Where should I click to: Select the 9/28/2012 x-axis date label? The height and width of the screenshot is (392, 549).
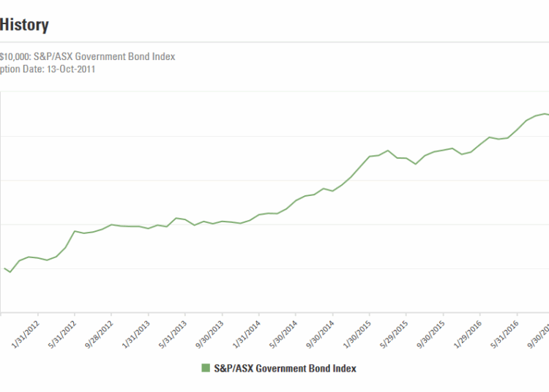(x=100, y=331)
